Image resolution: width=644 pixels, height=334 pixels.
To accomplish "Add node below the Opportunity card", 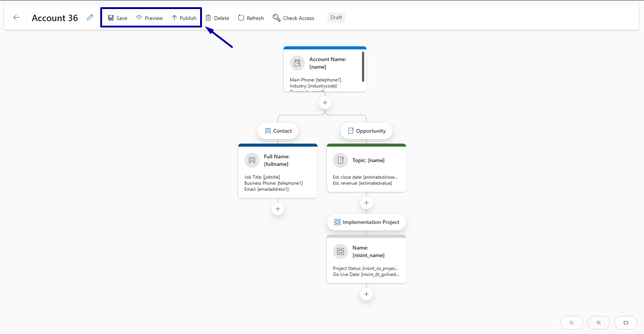I will [x=366, y=203].
